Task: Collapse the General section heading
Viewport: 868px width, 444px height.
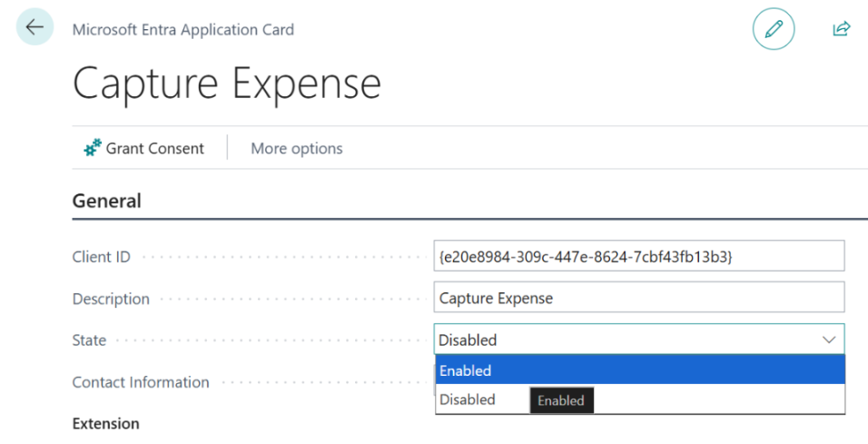Action: [x=107, y=201]
